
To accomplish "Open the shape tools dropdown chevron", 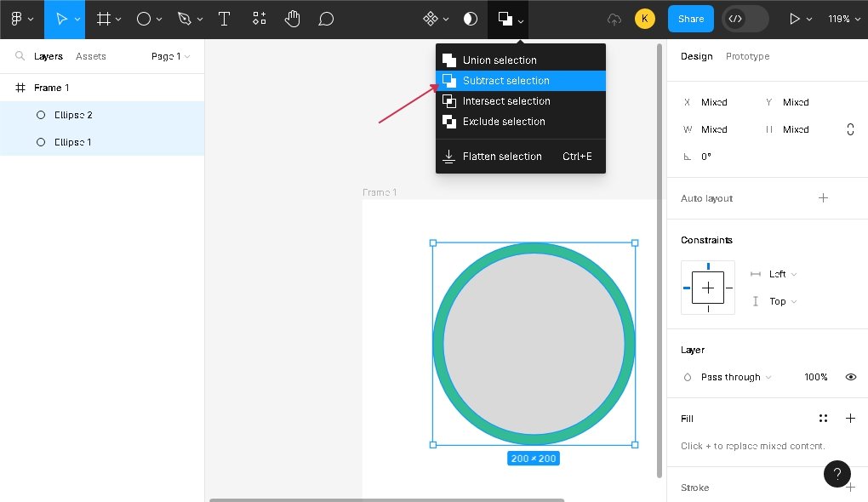I will (x=159, y=20).
